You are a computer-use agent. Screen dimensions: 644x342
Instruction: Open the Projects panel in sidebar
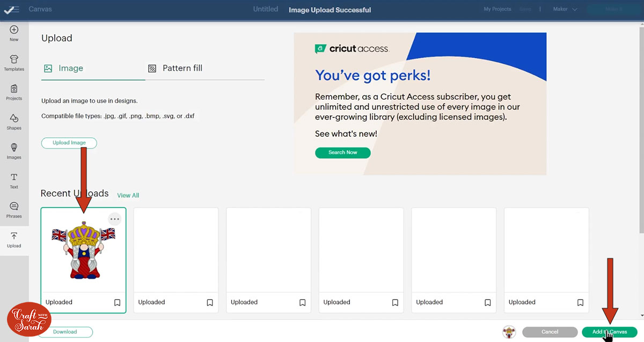coord(14,92)
